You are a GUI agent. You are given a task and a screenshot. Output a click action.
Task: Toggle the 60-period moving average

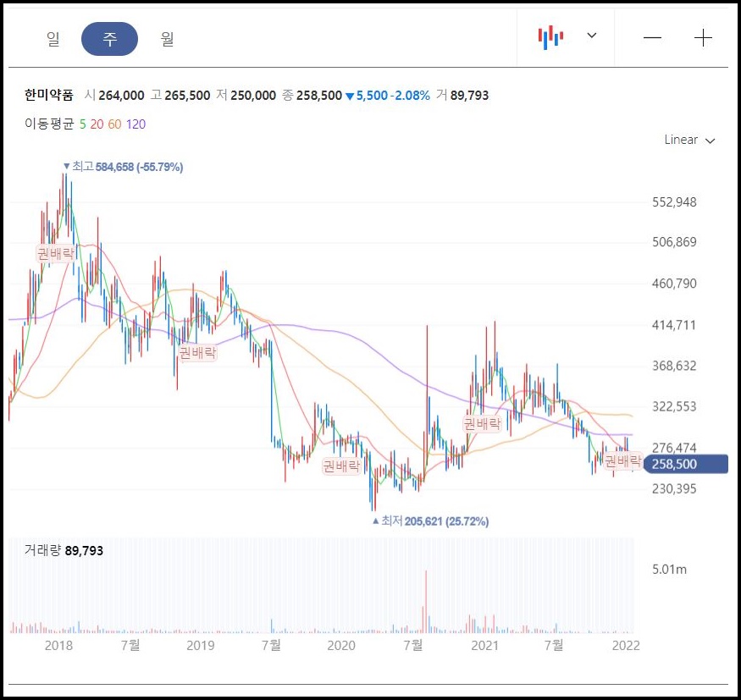click(115, 124)
